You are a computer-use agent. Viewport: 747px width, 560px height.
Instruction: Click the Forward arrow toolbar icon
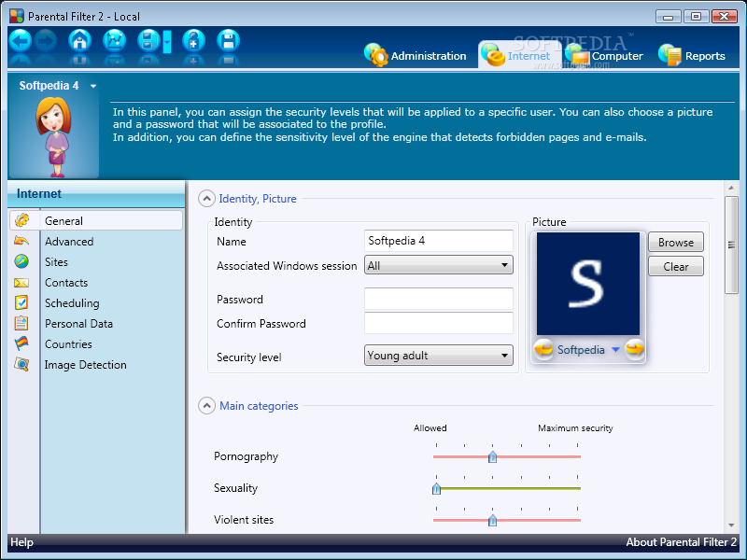coord(46,41)
